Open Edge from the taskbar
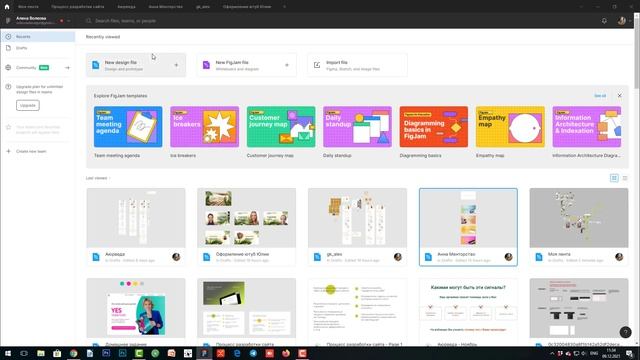 point(237,353)
